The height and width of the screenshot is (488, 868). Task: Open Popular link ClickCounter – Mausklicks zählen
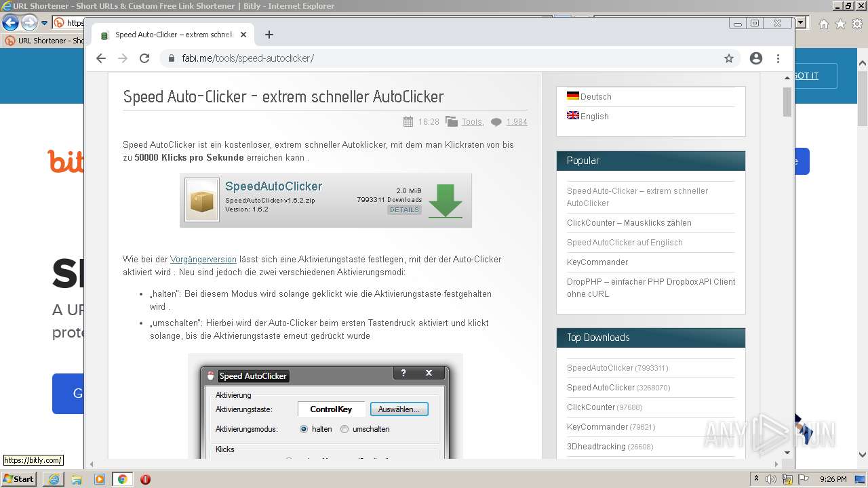tap(629, 222)
